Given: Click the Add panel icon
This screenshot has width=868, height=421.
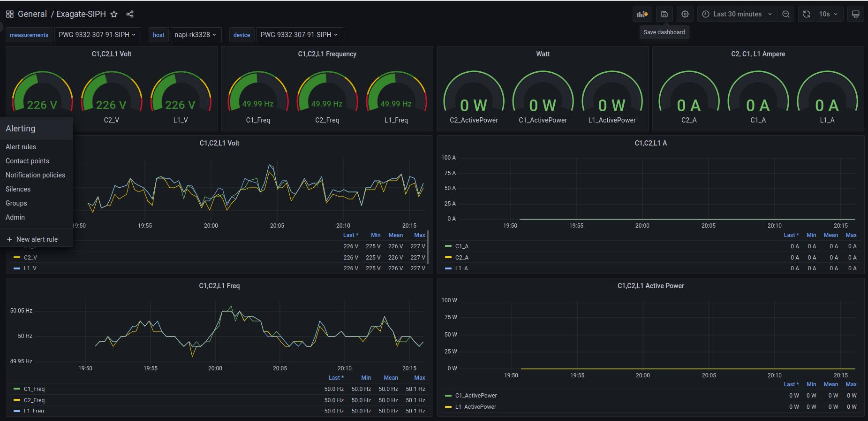Looking at the screenshot, I should pyautogui.click(x=642, y=14).
